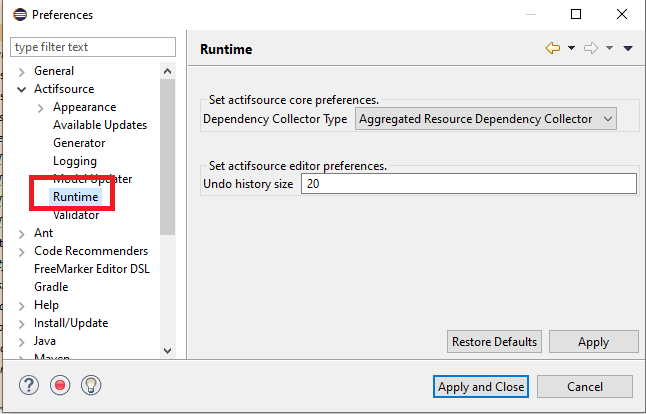Image resolution: width=646 pixels, height=414 pixels.
Task: Select Generator preference page
Action: coord(79,143)
